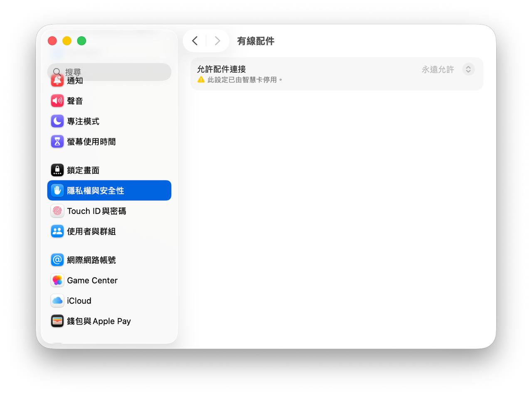Click the 錢包與 Apple Pay wallet icon

57,321
